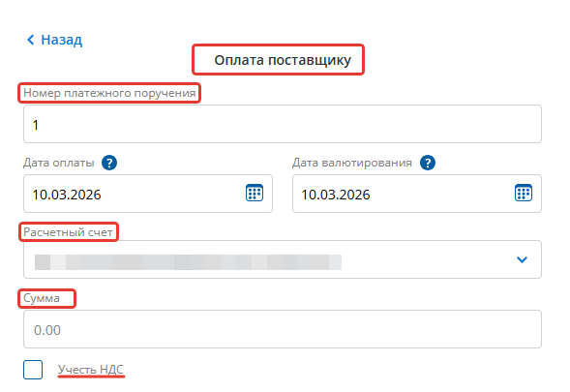Open the Расчетный счет account selector field
This screenshot has height=392, width=570.
pyautogui.click(x=283, y=259)
